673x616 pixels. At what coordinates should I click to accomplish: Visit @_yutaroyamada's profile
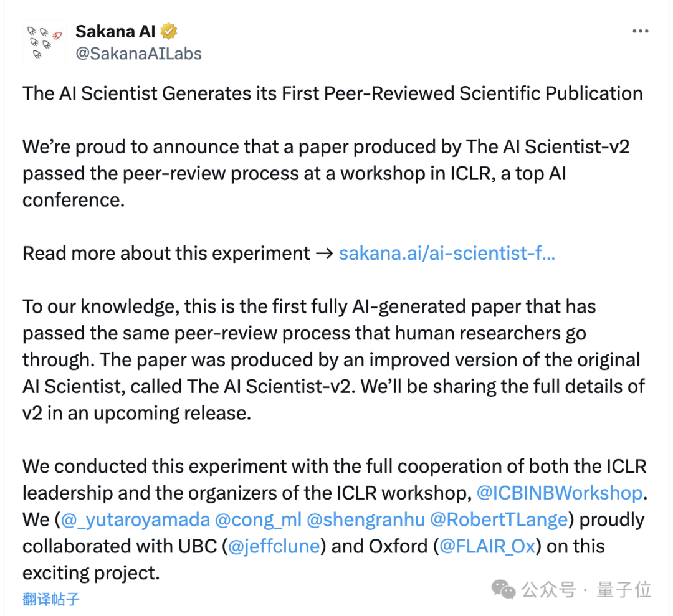[135, 519]
